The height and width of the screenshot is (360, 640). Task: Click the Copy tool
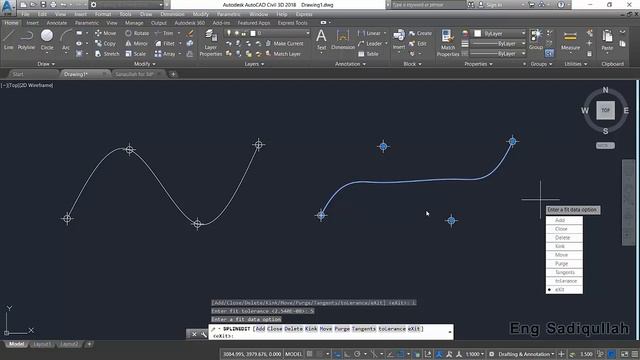pos(105,43)
